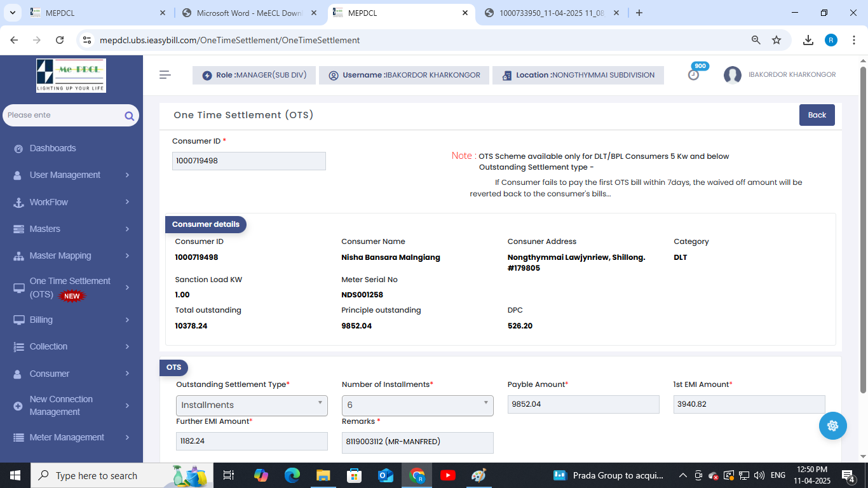Click the Back button
The width and height of the screenshot is (868, 488).
(x=817, y=115)
